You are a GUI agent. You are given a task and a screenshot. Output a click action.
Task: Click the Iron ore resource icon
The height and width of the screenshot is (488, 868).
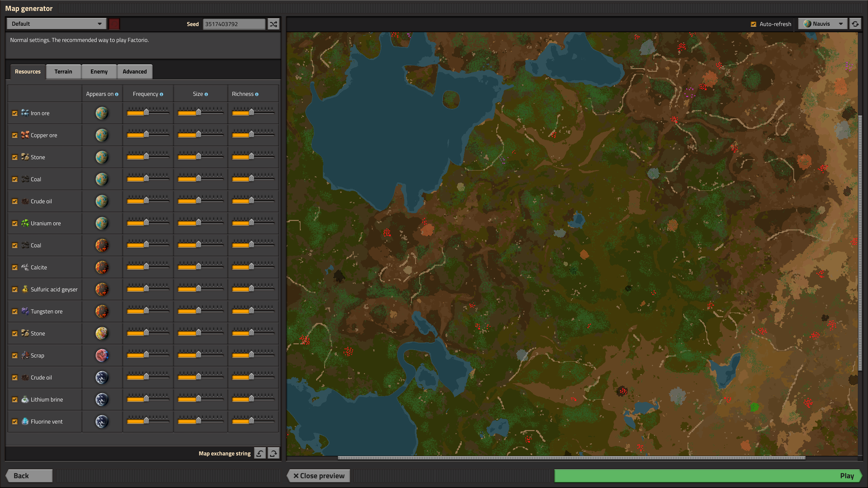pyautogui.click(x=25, y=113)
